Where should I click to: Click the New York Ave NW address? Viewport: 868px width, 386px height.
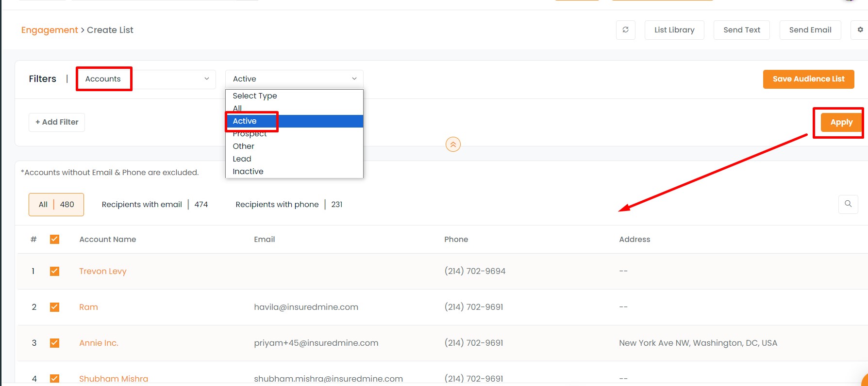[698, 343]
